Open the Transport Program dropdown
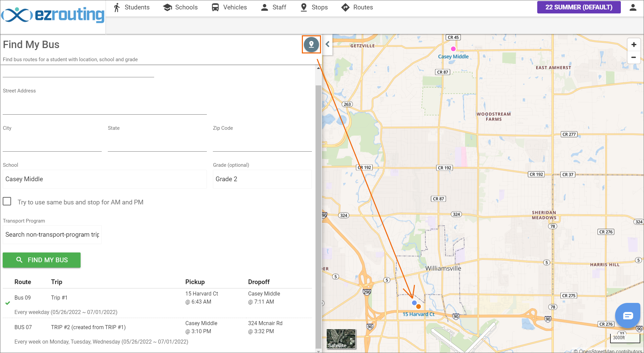The image size is (644, 353). (52, 235)
